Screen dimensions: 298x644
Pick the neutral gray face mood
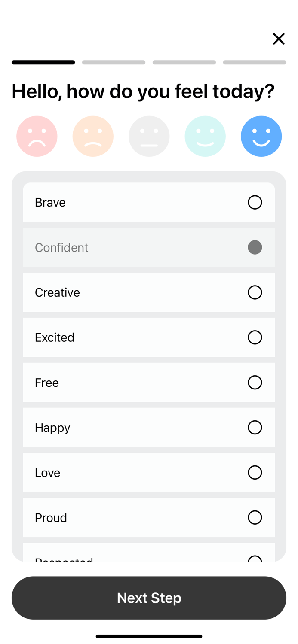pyautogui.click(x=149, y=136)
